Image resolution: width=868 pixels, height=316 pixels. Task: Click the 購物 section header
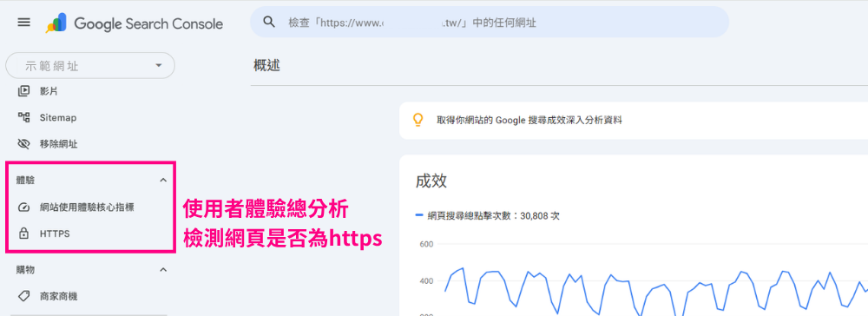(25, 269)
